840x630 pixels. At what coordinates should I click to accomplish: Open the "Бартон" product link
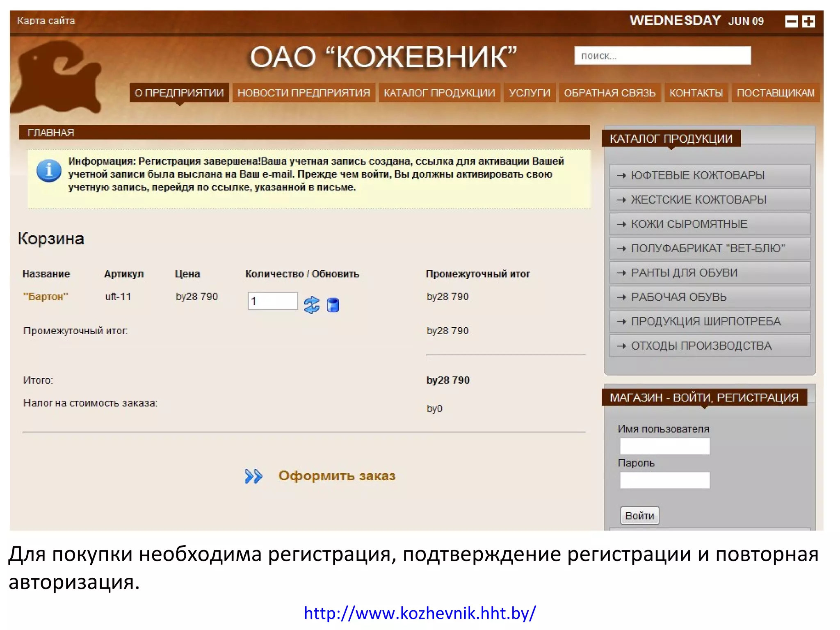(46, 297)
